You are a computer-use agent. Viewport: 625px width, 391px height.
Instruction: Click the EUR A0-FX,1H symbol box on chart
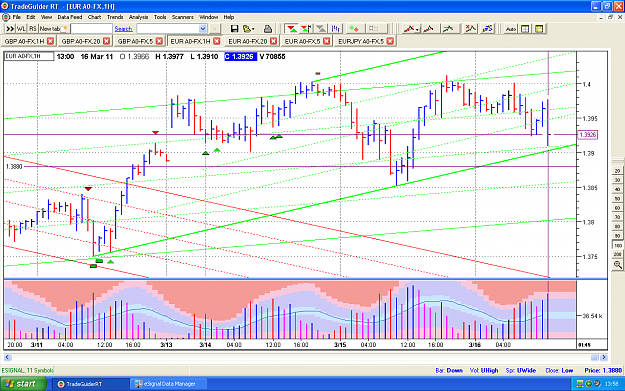(29, 57)
